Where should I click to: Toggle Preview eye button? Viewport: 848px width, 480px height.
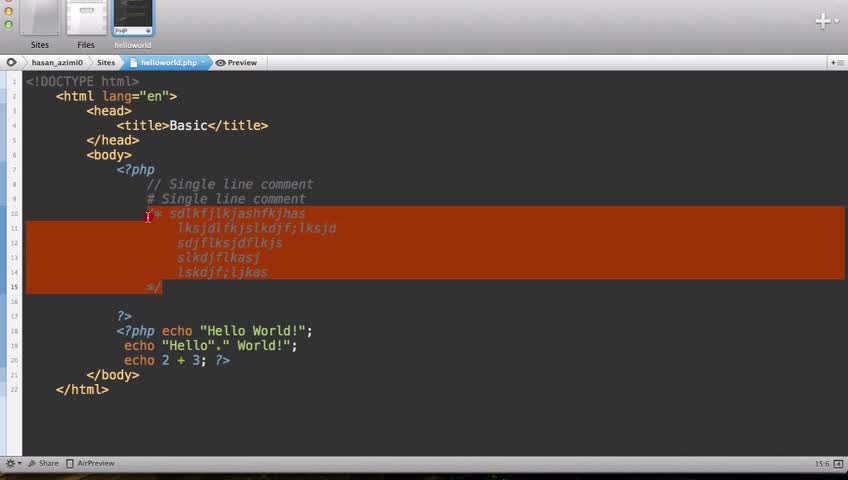236,63
